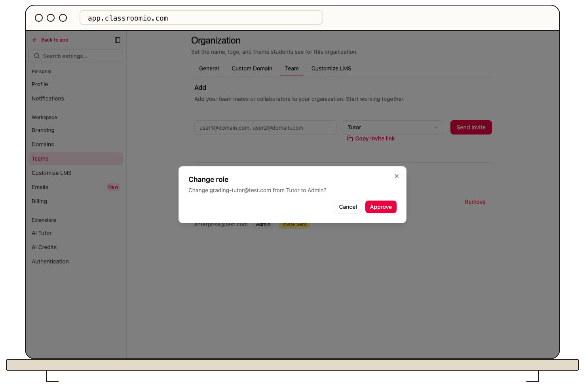
Task: Click the search magnifier icon in settings
Action: (x=37, y=56)
